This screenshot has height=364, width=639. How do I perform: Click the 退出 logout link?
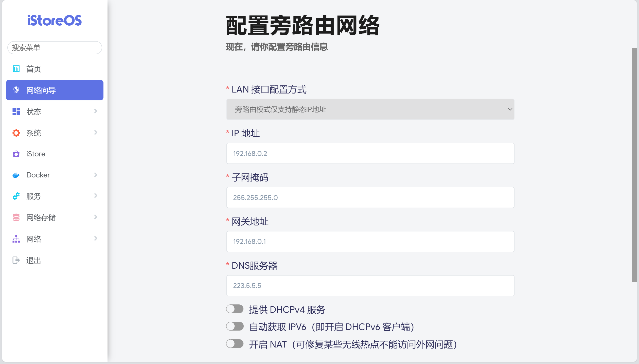coord(34,260)
